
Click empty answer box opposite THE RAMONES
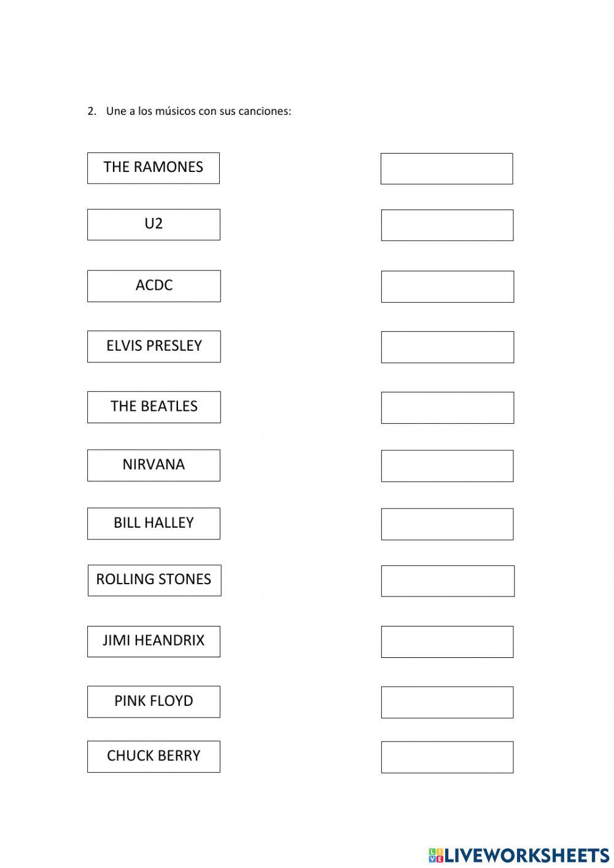click(x=446, y=168)
